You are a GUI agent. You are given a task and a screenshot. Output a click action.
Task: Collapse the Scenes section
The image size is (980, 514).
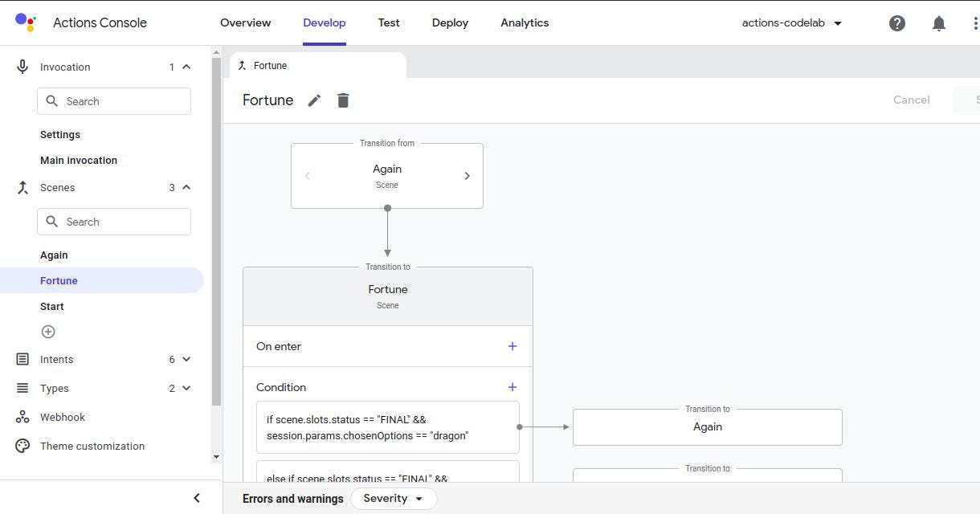click(x=186, y=188)
